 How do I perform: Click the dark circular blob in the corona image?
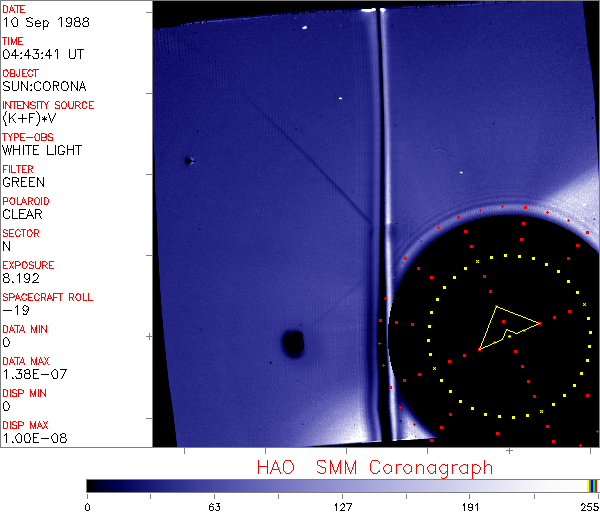(x=293, y=344)
